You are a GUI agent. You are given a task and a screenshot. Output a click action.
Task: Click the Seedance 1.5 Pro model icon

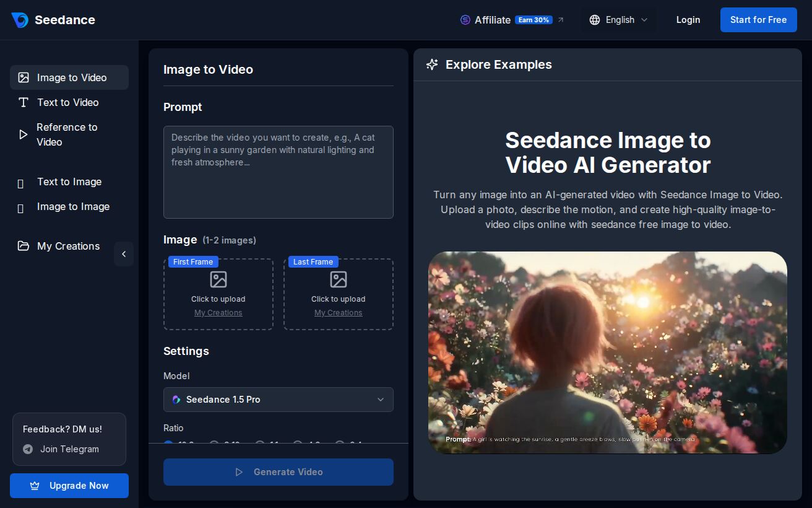[176, 400]
